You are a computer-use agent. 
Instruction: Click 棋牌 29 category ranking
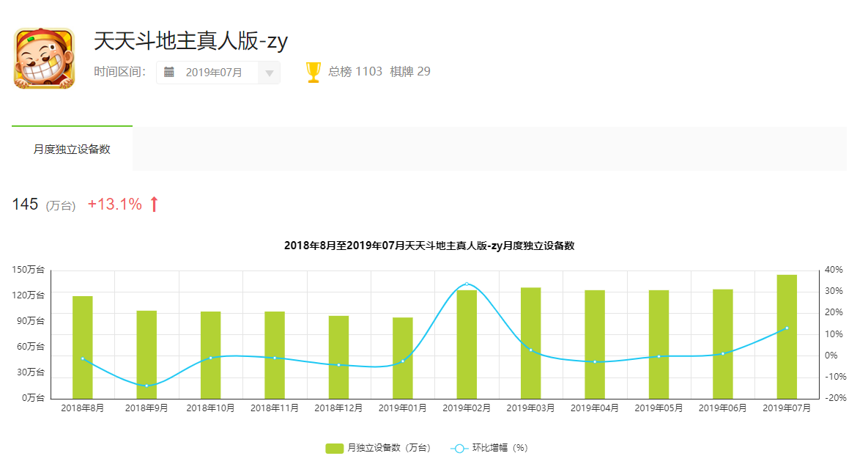coord(410,72)
